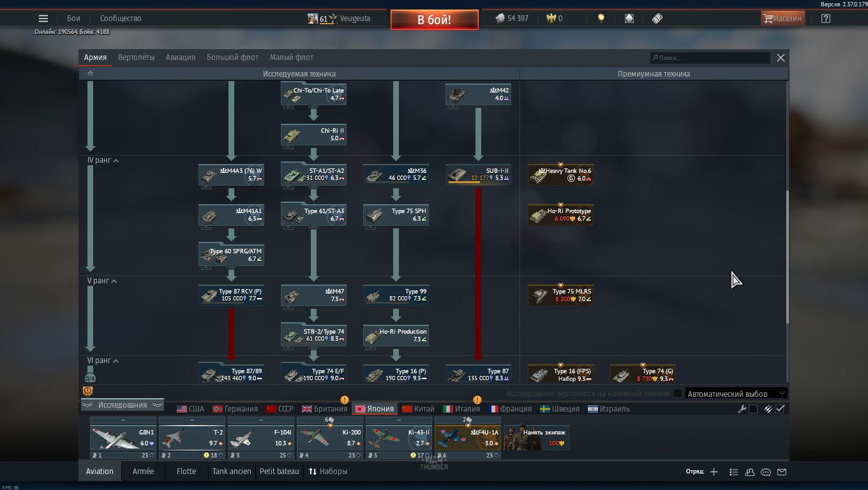
Task: Open the Наборы presets selector
Action: click(328, 471)
